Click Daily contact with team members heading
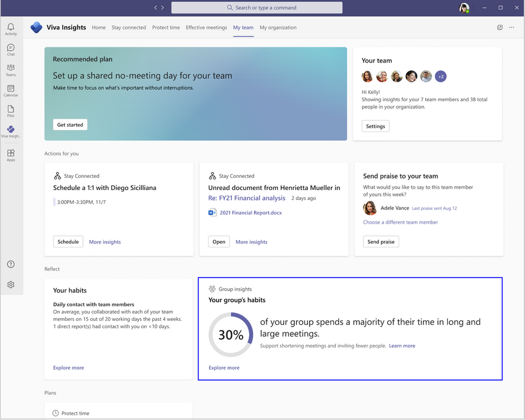The height and width of the screenshot is (420, 525). click(x=94, y=304)
